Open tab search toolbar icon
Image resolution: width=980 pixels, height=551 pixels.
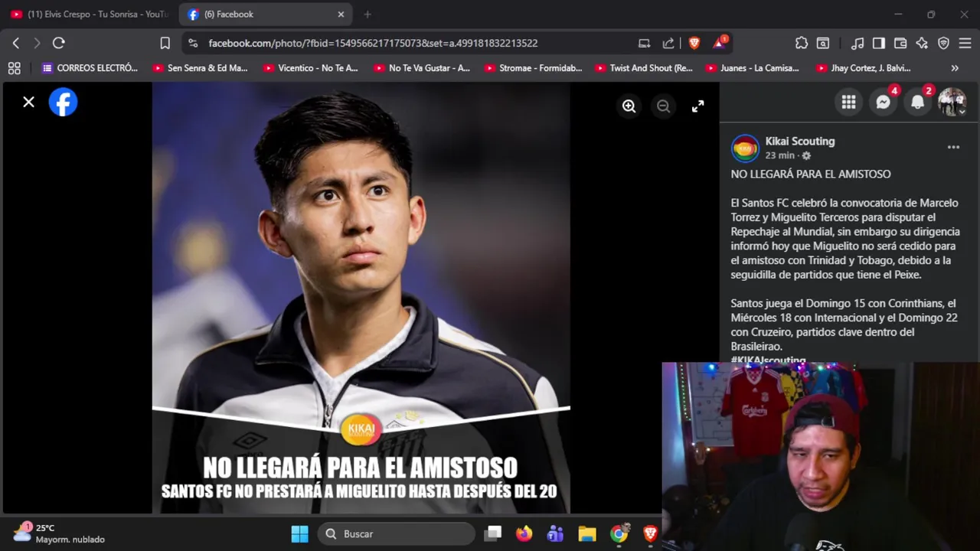(823, 43)
